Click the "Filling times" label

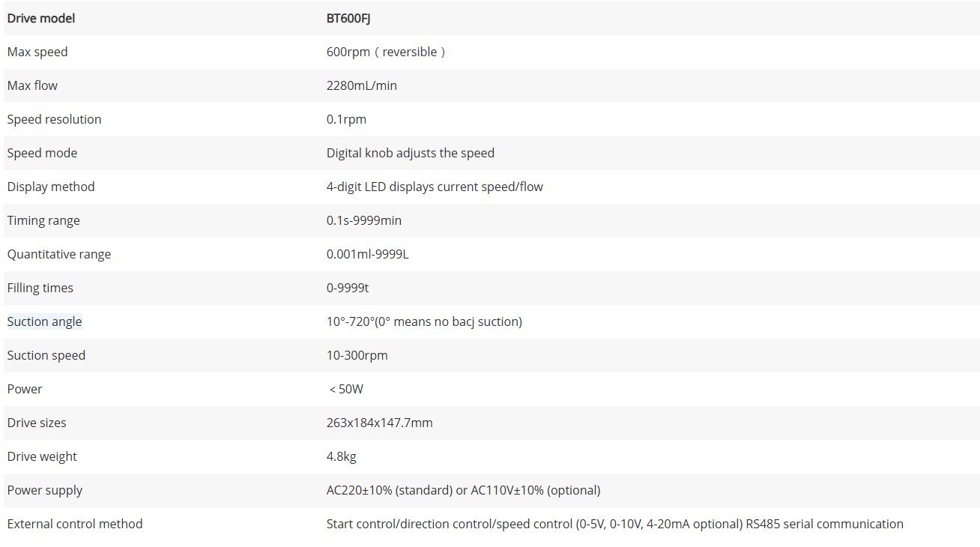(x=40, y=288)
